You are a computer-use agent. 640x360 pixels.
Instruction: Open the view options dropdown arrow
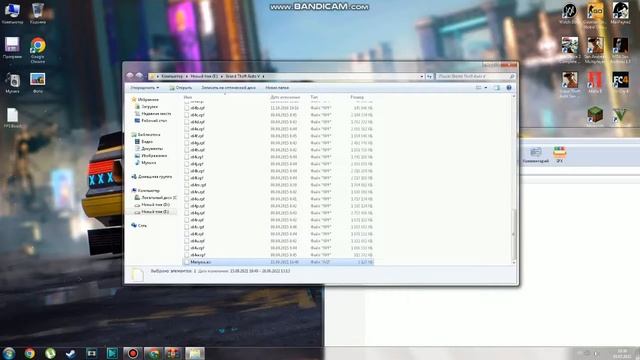click(486, 88)
